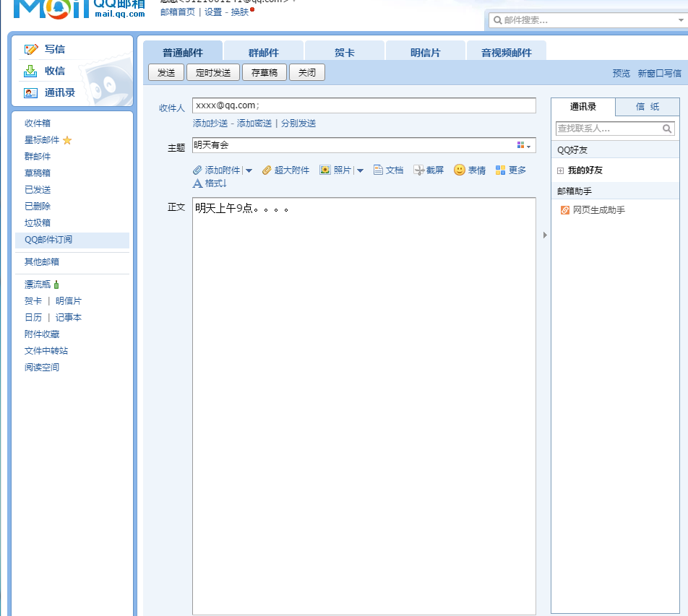The height and width of the screenshot is (616, 688).
Task: Switch to the 信纸 stationery tab
Action: (x=648, y=106)
